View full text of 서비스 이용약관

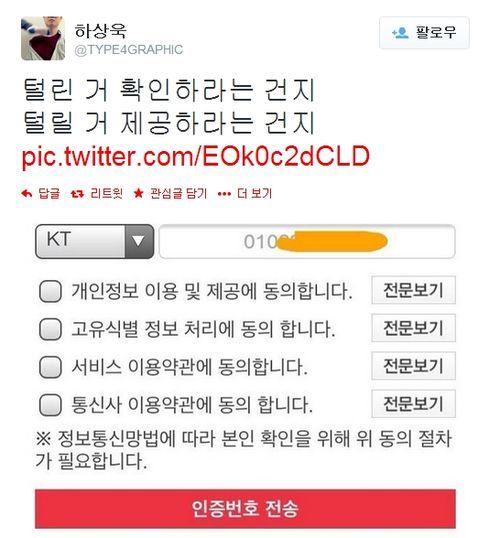414,366
